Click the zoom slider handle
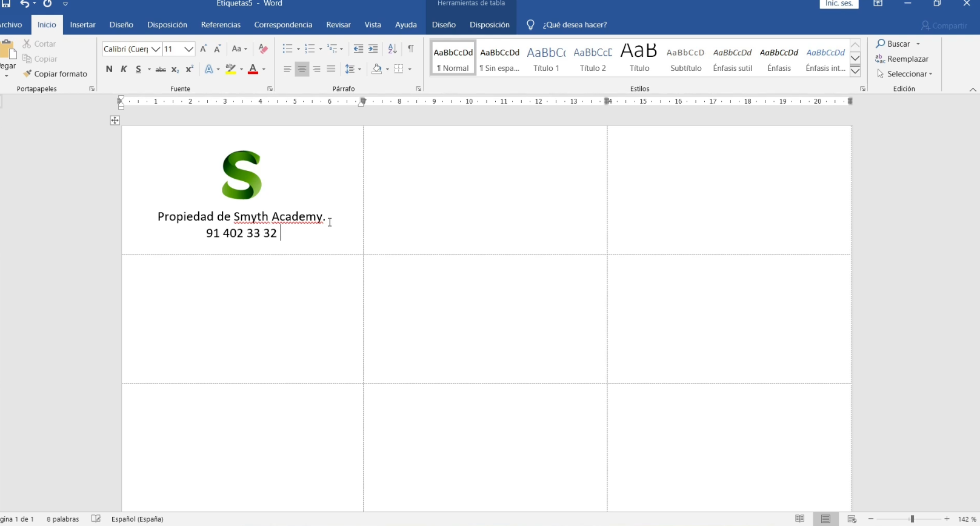Screen dimensions: 980x526 (x=912, y=519)
